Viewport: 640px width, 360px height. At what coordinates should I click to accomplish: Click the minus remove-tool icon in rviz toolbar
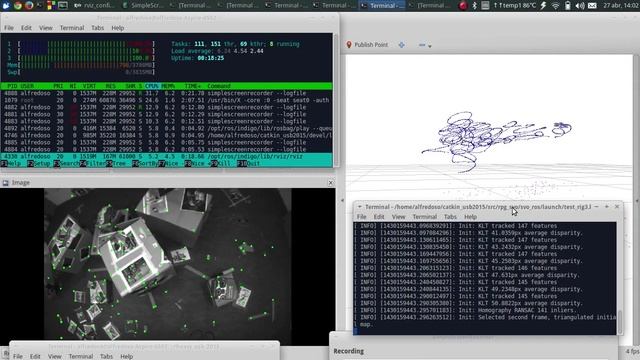click(x=422, y=44)
